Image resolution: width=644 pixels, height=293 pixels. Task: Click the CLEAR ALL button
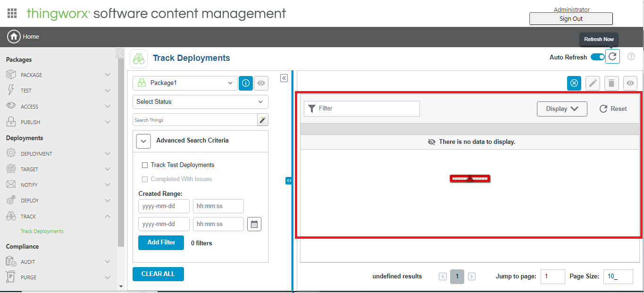pos(158,274)
